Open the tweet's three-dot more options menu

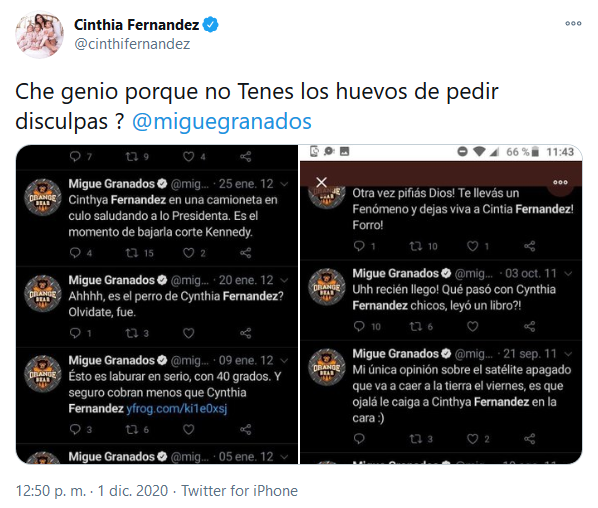573,24
